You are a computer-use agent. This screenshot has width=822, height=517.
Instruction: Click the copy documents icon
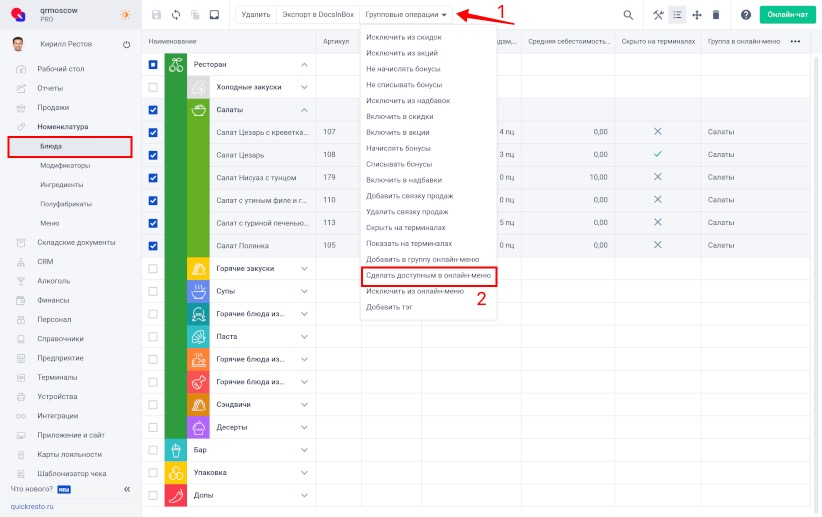[195, 15]
